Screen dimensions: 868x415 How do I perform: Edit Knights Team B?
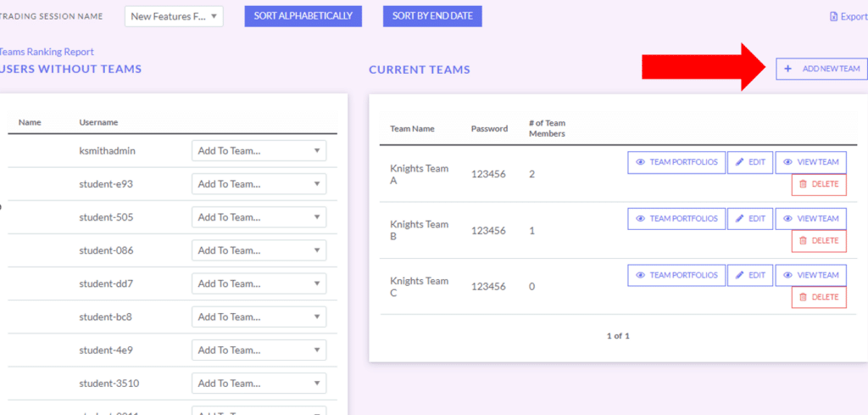[x=750, y=218]
